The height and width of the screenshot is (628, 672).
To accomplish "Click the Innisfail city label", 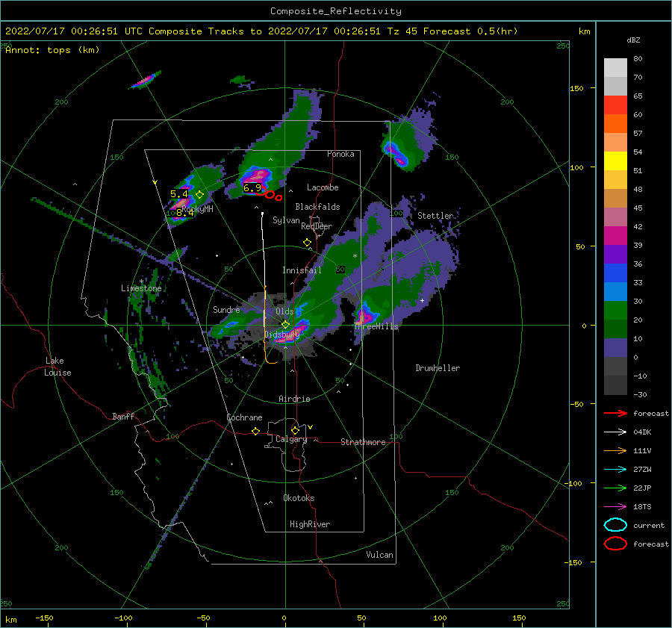I will click(302, 270).
